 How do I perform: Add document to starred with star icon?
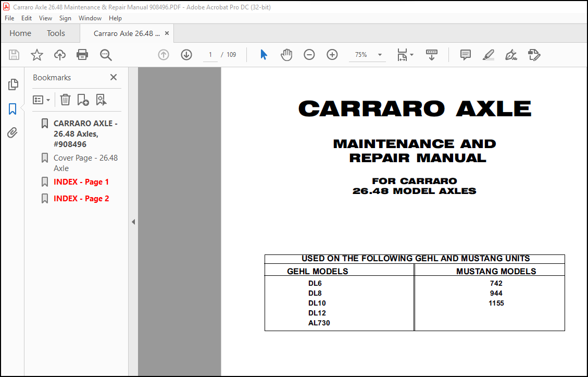tap(37, 55)
